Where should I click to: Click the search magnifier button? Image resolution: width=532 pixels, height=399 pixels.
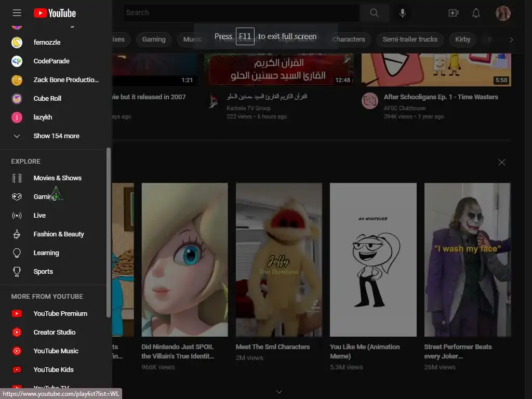tap(374, 13)
